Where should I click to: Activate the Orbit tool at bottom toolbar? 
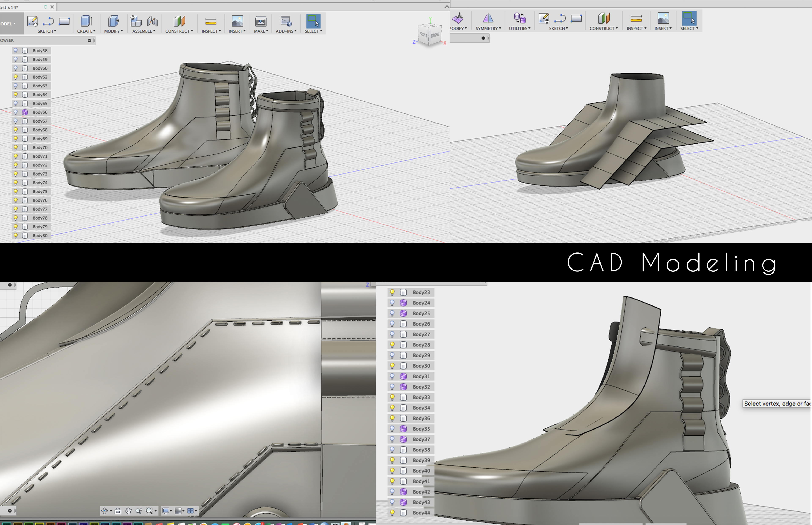tap(105, 511)
